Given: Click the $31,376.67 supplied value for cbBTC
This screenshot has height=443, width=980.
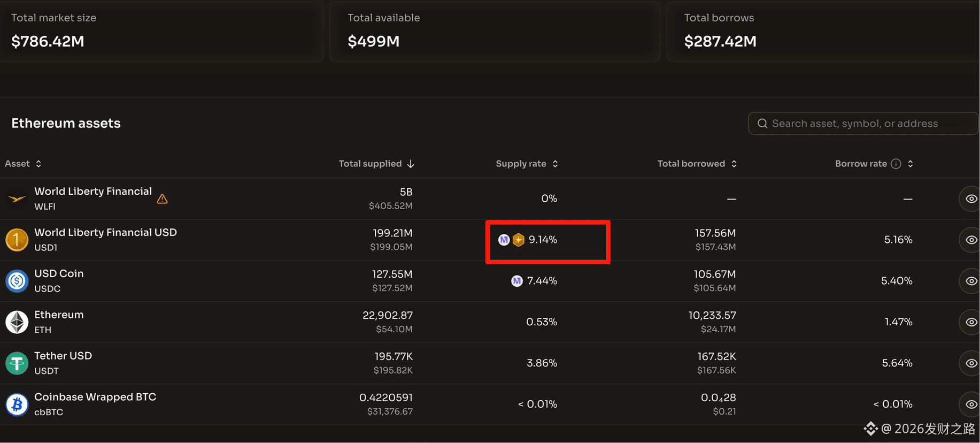Looking at the screenshot, I should tap(390, 412).
